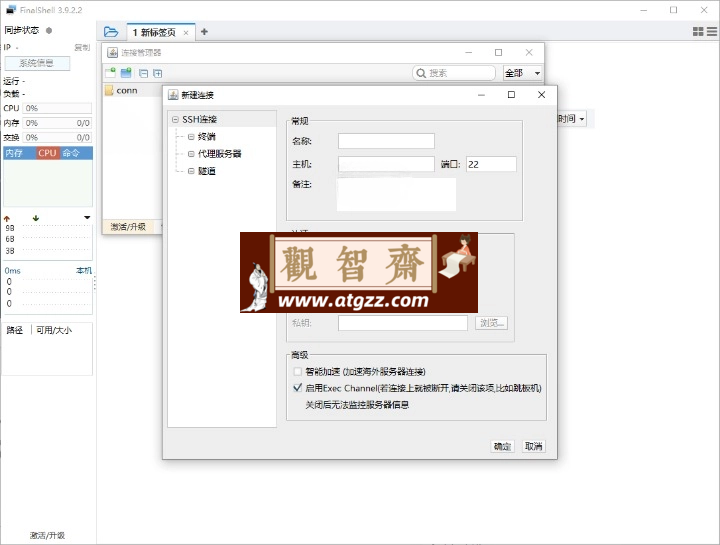Screen dimensions: 720x545
Task: Open the network interface dropdown triangle
Action: pyautogui.click(x=87, y=218)
